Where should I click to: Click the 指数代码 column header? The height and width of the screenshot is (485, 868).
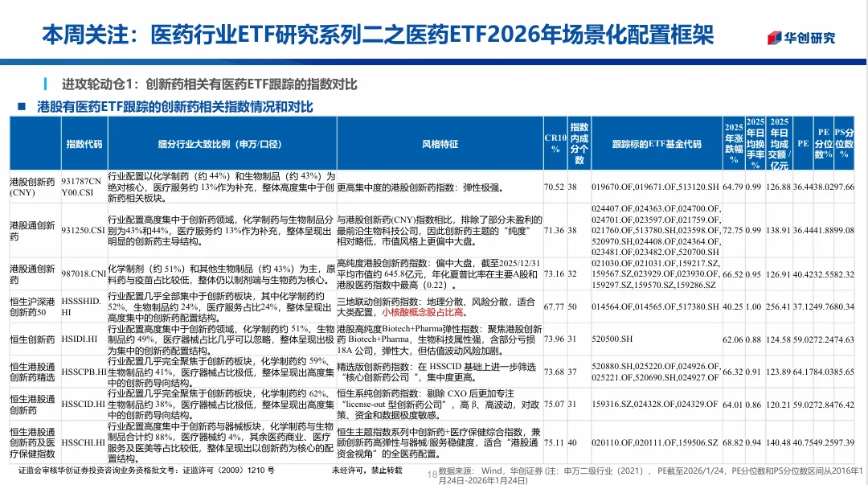[x=84, y=144]
